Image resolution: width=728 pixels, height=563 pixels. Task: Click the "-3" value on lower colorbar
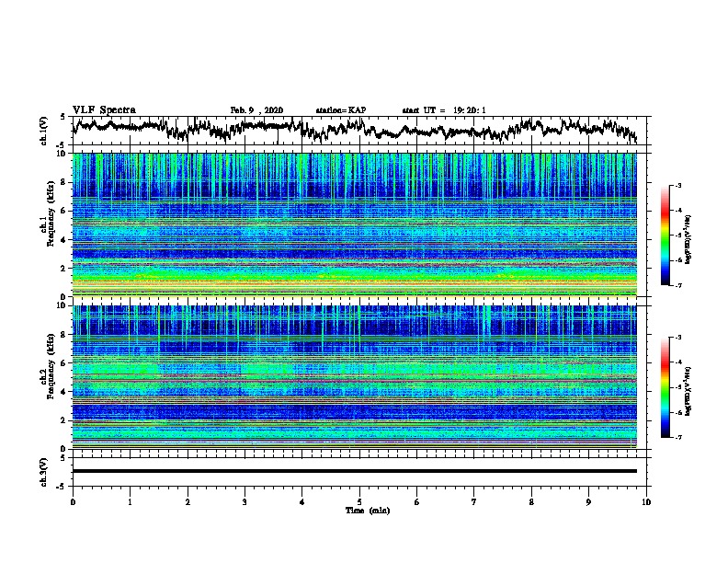click(677, 338)
